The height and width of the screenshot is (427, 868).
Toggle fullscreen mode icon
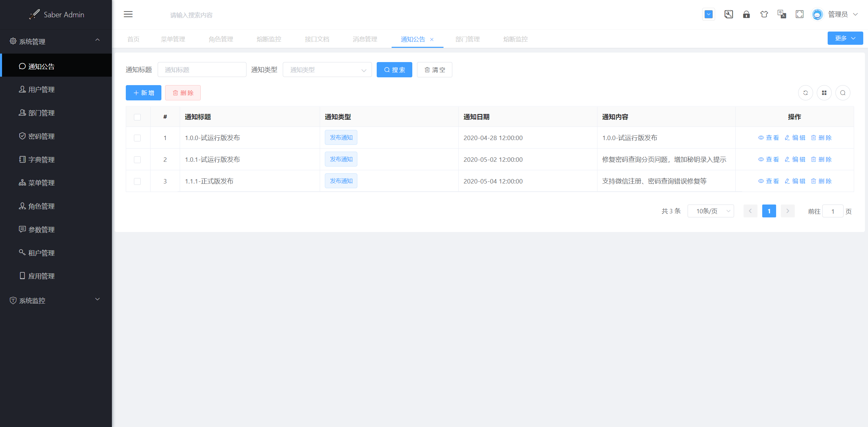[x=800, y=14]
